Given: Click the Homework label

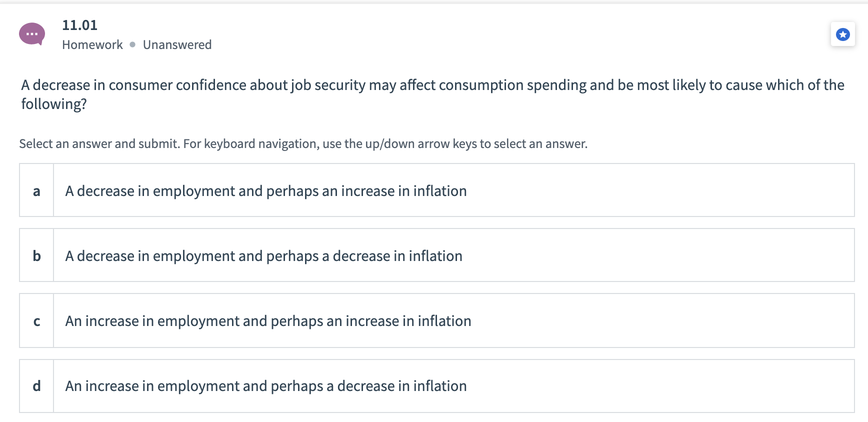Looking at the screenshot, I should pyautogui.click(x=92, y=45).
